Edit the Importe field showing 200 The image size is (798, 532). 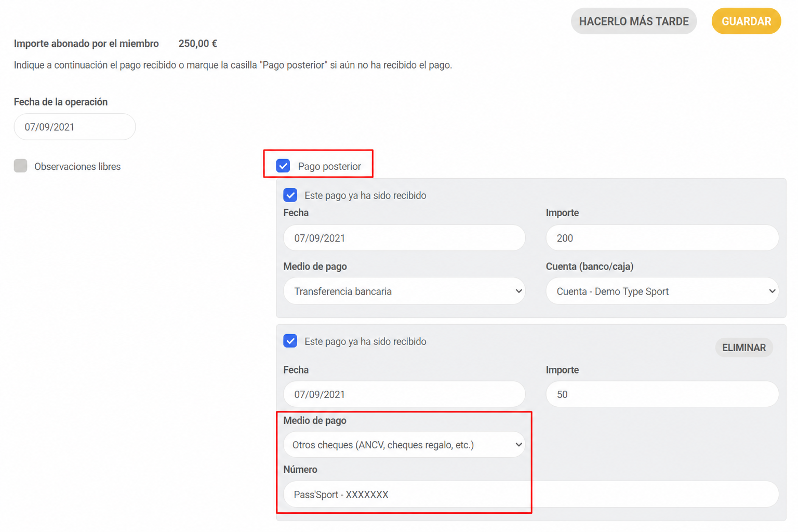point(662,238)
